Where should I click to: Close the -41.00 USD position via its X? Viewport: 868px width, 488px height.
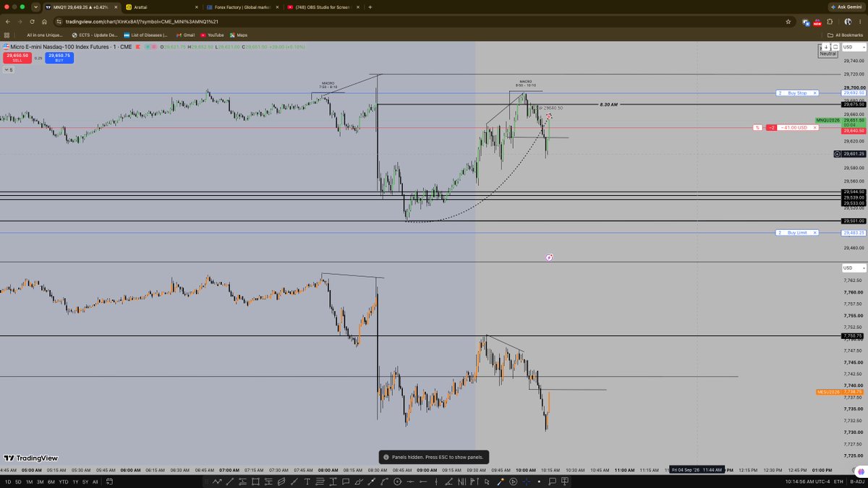[x=815, y=128]
